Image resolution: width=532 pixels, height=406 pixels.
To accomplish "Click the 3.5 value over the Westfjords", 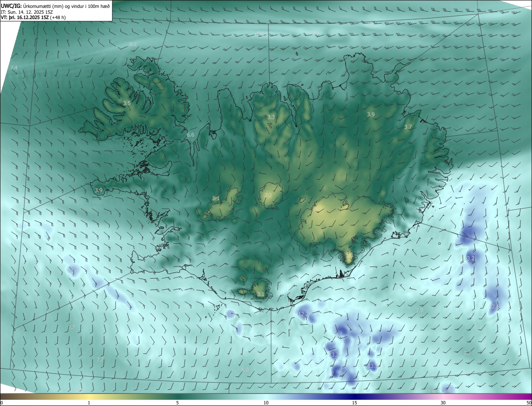I will [x=127, y=103].
